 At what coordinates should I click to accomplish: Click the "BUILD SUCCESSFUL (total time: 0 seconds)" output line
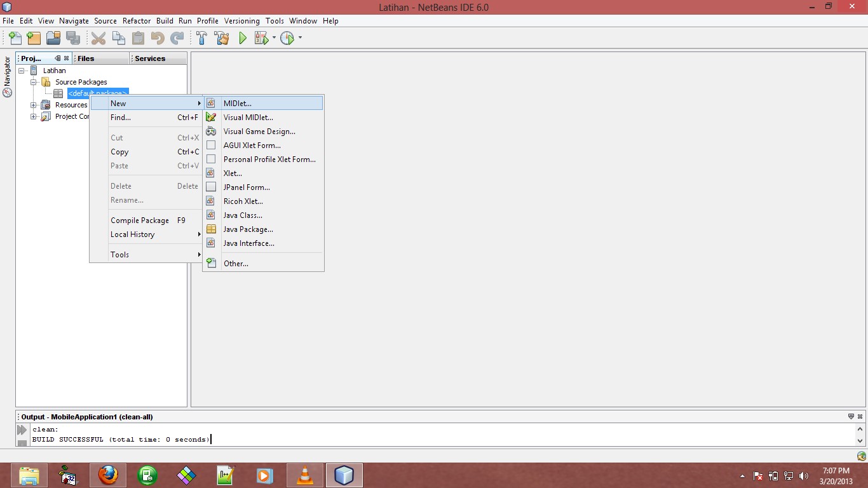[121, 440]
